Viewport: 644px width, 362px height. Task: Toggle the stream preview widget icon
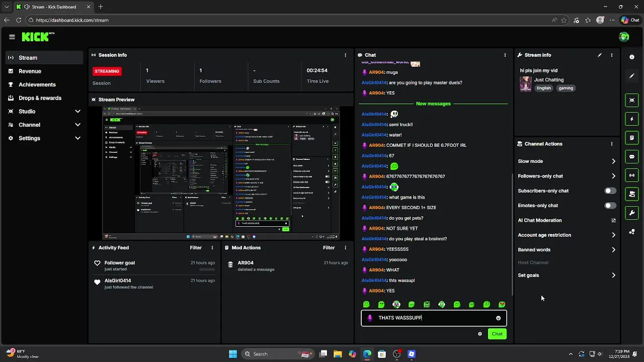tap(632, 100)
